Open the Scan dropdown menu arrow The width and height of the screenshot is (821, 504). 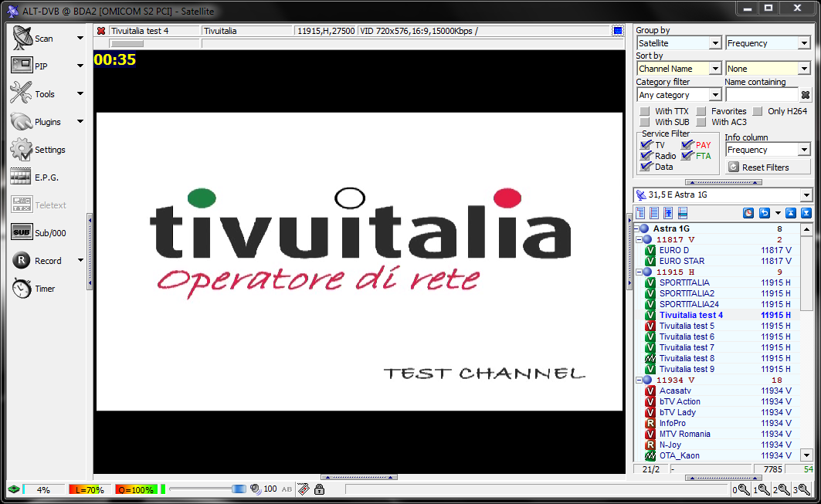coord(80,37)
